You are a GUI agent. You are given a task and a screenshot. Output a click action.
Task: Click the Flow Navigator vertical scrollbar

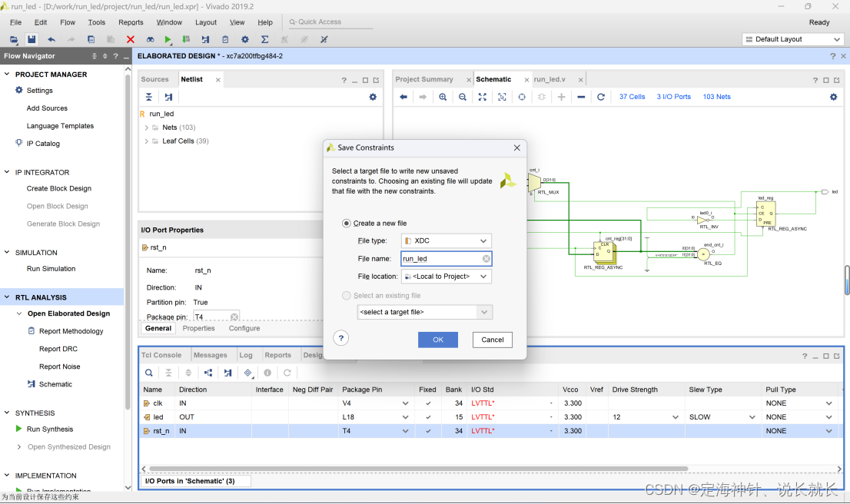(128, 244)
